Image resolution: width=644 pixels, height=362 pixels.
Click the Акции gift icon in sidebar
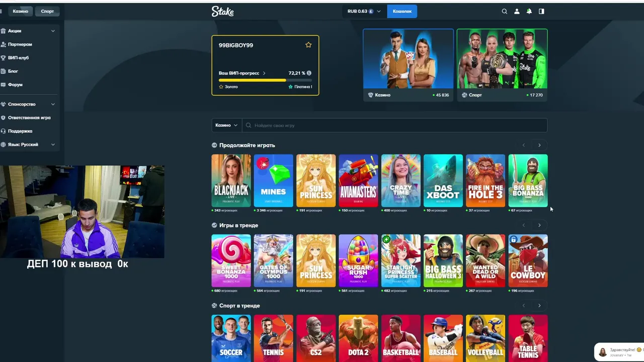click(x=3, y=31)
